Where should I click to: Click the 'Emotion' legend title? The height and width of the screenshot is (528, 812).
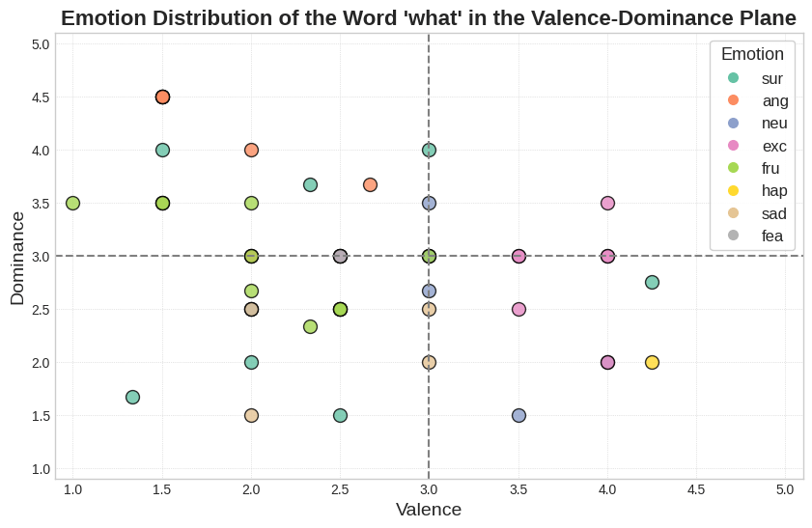[752, 54]
